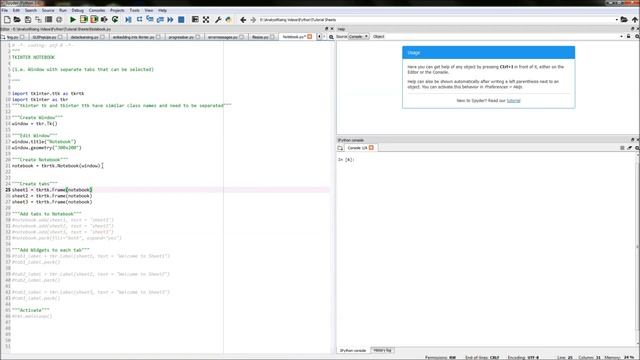This screenshot has width=640, height=360.
Task: Step out of function in debugger
Action: click(x=160, y=20)
